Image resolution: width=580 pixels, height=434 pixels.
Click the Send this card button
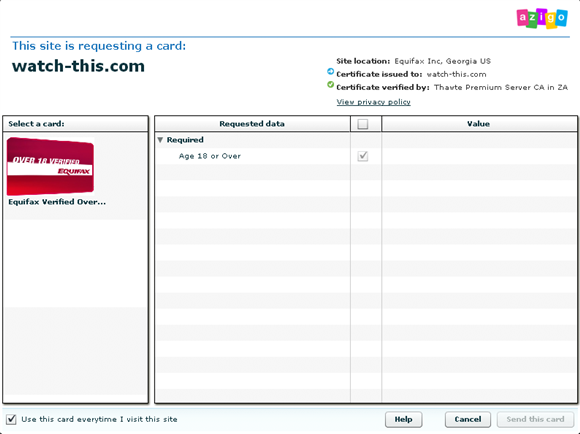pyautogui.click(x=535, y=419)
